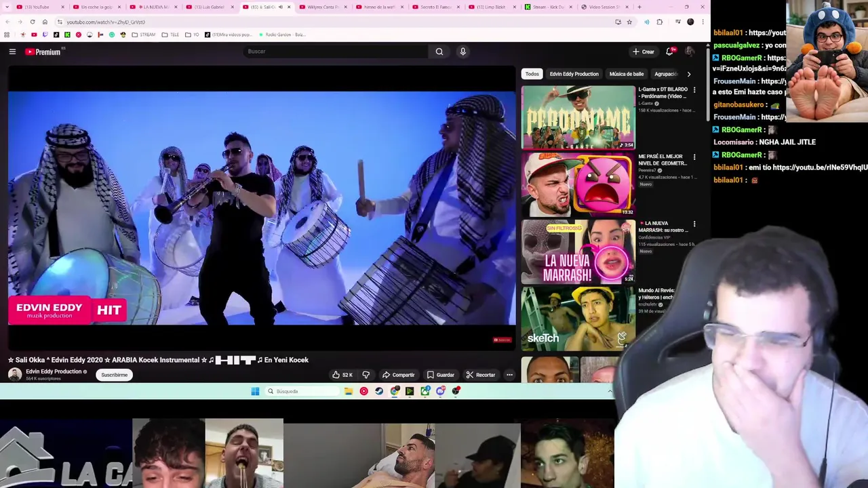The width and height of the screenshot is (868, 488).
Task: Go back with browser back arrow
Action: (x=7, y=22)
